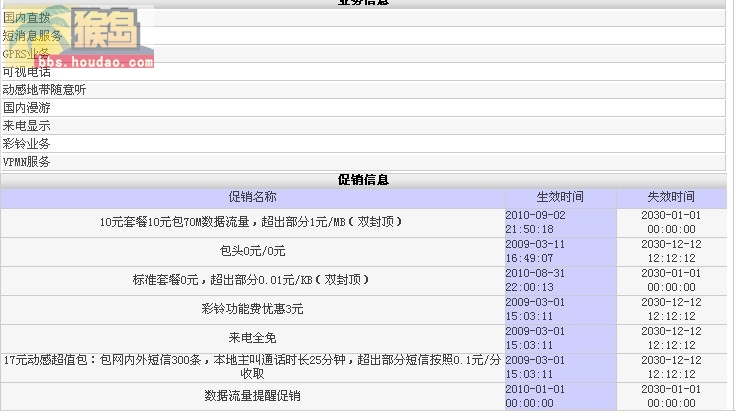Click the 彩铃业务 service
This screenshot has height=412, width=736.
pyautogui.click(x=363, y=144)
